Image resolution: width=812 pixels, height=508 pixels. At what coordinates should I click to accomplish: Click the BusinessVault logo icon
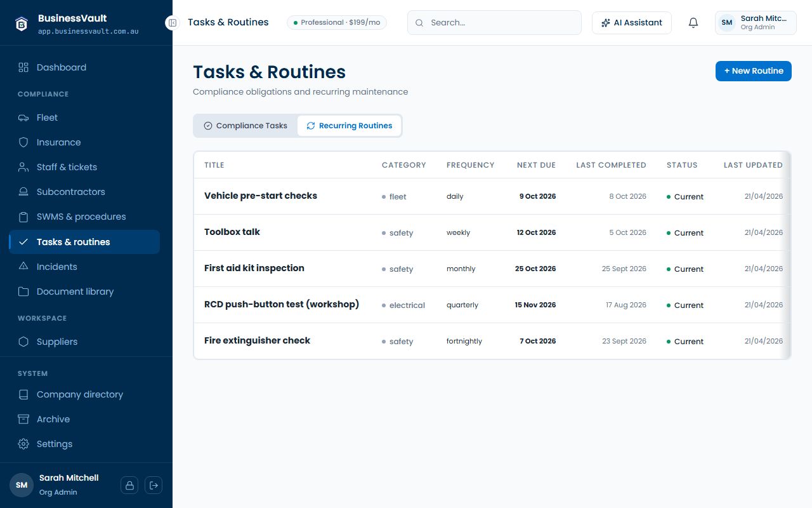22,23
